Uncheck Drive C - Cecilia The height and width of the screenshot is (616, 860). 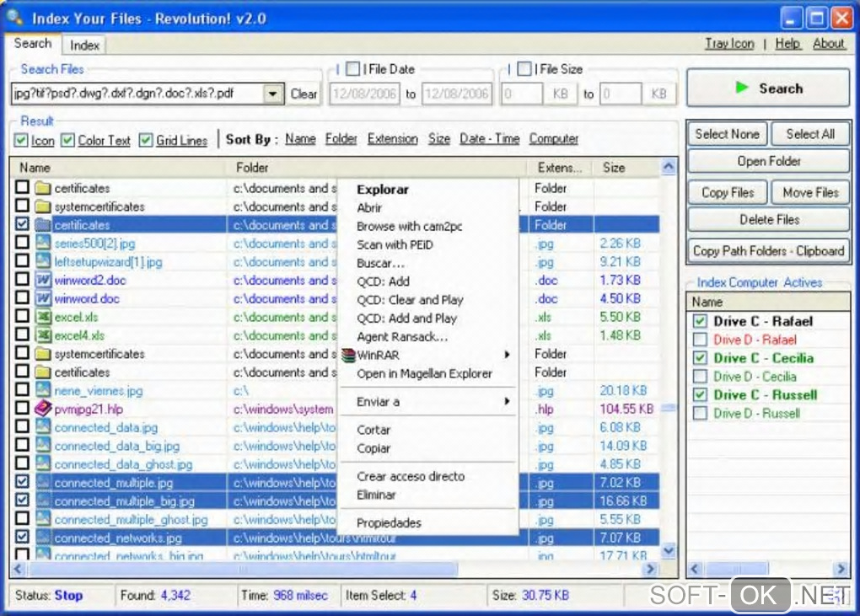(700, 358)
